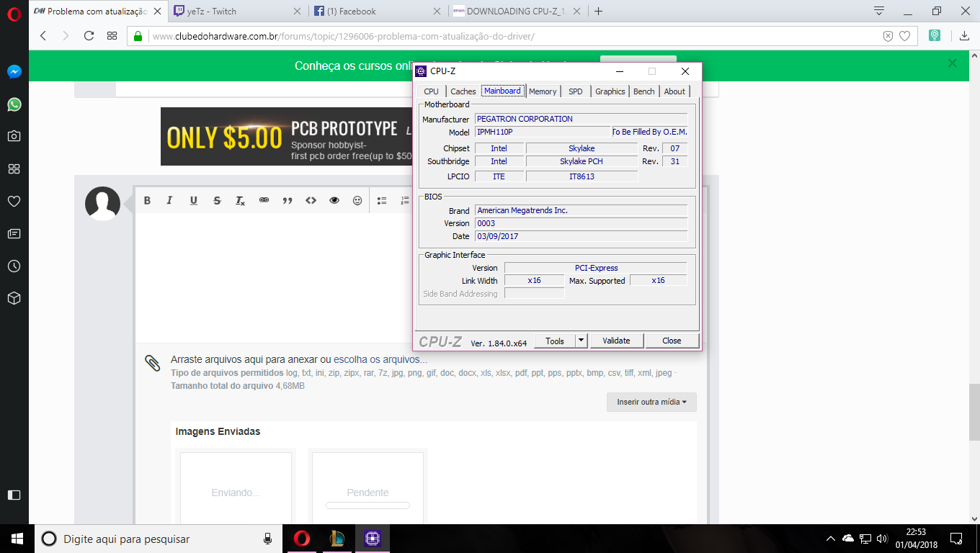Click the Speed Dial grid beside reload
The width and height of the screenshot is (980, 553).
coord(112,35)
